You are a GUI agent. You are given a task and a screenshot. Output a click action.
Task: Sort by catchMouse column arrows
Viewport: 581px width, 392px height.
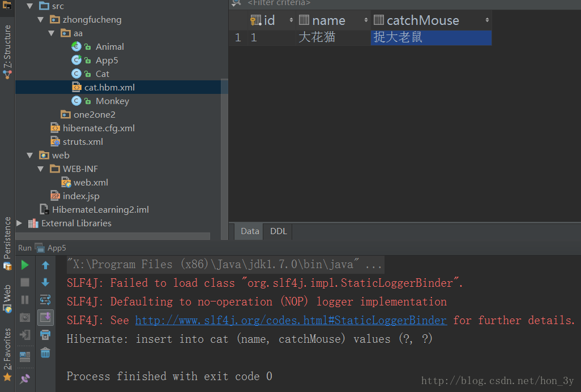coord(487,20)
